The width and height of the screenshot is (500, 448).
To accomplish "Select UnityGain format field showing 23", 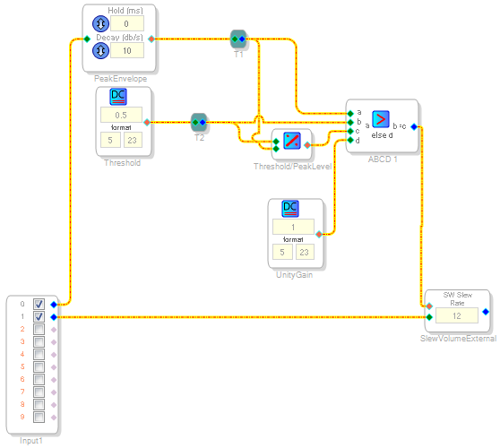I will point(305,252).
